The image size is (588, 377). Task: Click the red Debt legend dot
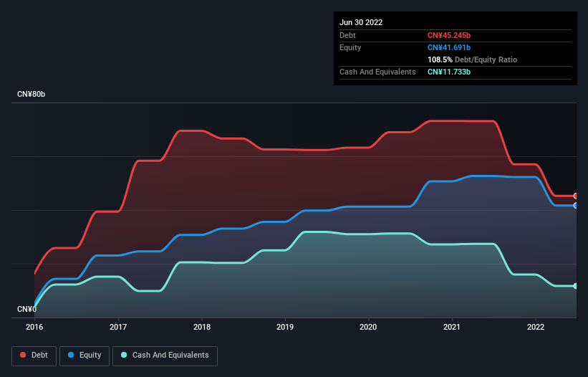point(23,355)
